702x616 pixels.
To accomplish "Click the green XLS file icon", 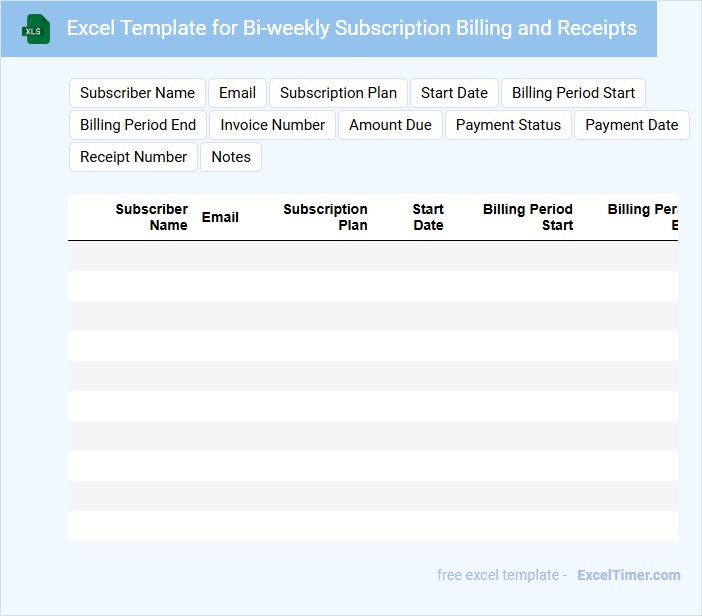I will 36,29.
